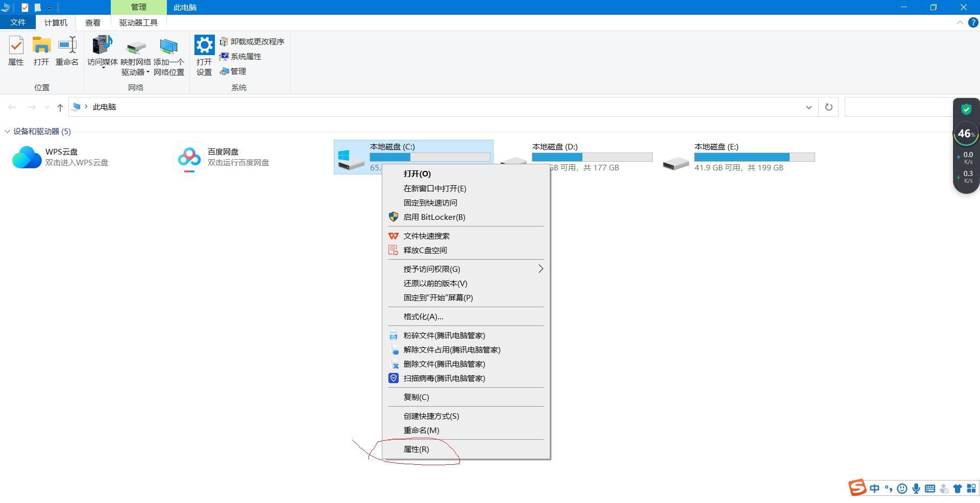
Task: Click the Rename (重命名) ribbon icon
Action: pyautogui.click(x=67, y=51)
